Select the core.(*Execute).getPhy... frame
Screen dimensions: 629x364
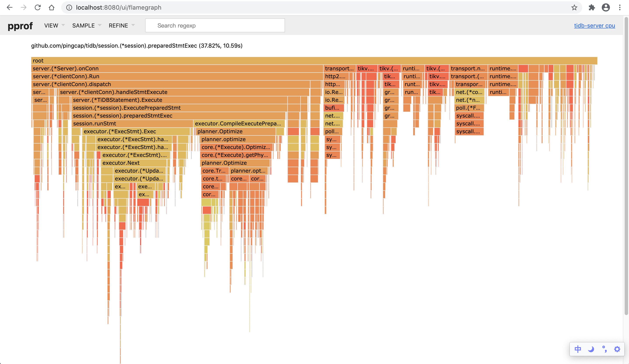click(236, 155)
